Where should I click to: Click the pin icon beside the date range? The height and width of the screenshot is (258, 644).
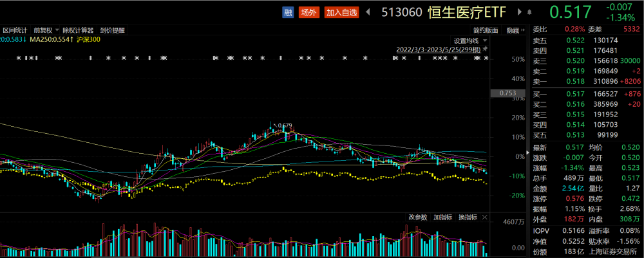[x=486, y=49]
